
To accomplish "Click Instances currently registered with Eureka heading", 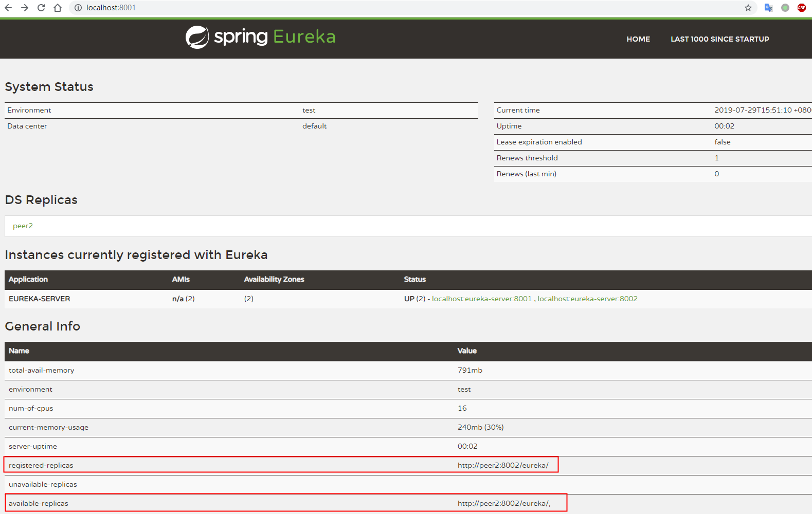I will [136, 255].
